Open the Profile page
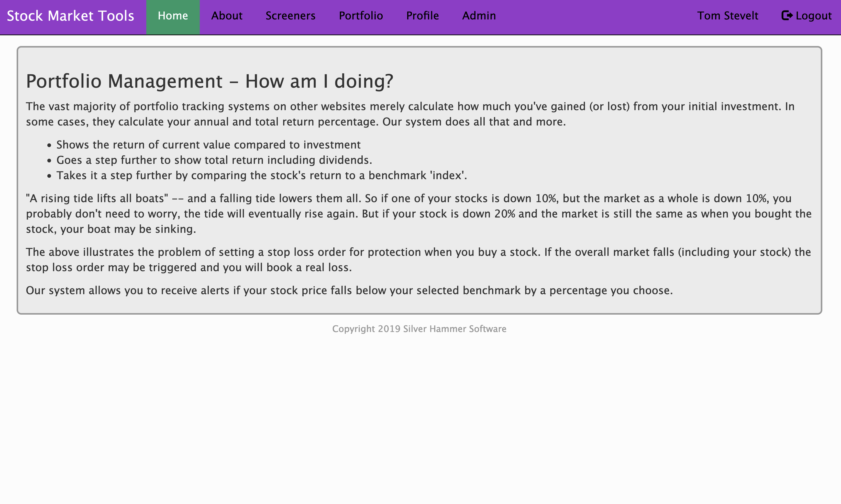The height and width of the screenshot is (504, 841). 422,16
